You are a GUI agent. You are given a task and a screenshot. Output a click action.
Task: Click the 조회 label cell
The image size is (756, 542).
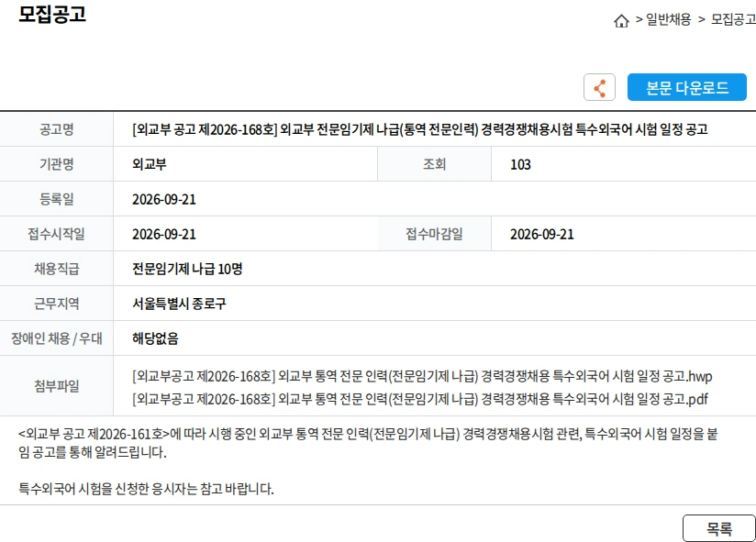tap(434, 164)
